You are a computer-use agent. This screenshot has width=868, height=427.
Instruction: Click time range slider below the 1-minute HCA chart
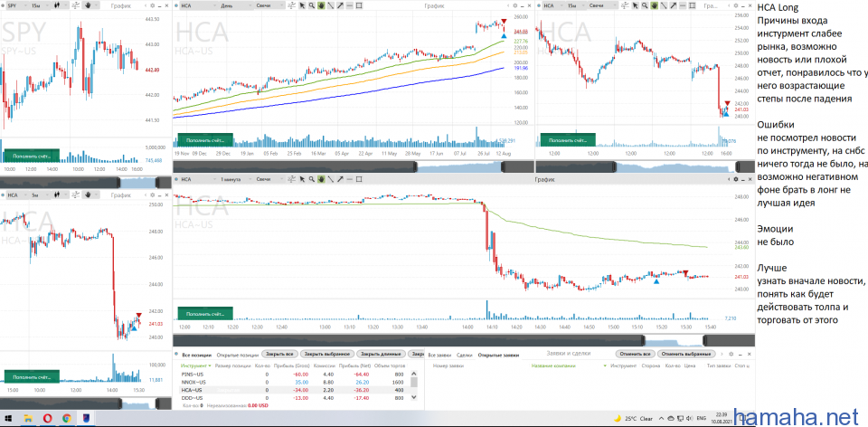tap(464, 340)
